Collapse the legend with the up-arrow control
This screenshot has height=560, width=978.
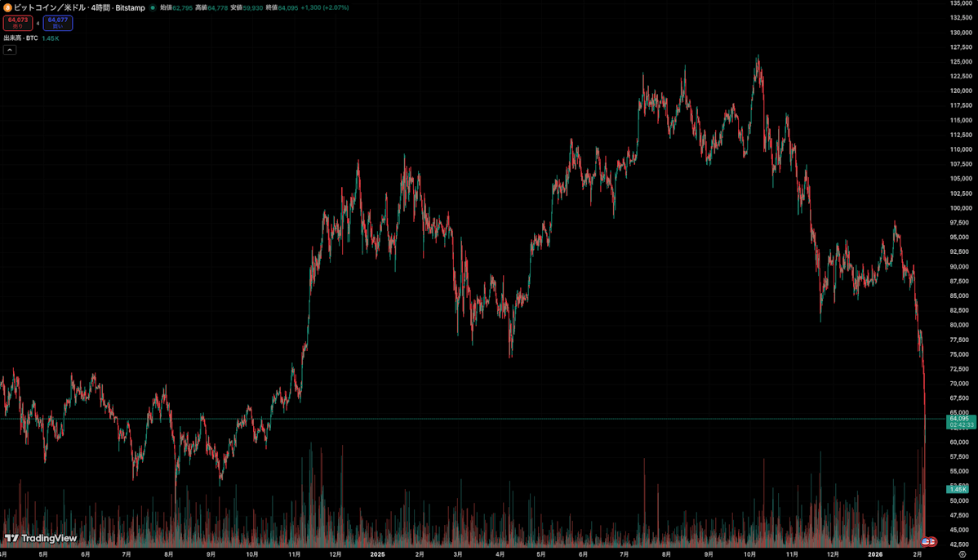click(x=9, y=49)
